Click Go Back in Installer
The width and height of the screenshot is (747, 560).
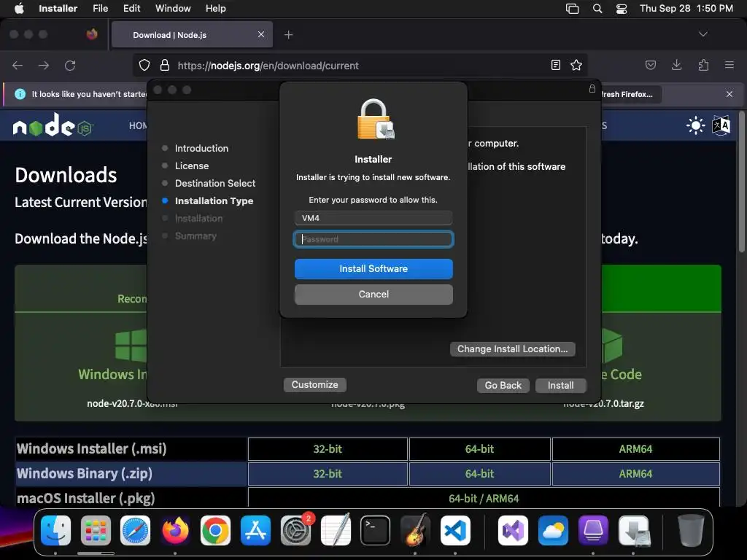[503, 385]
